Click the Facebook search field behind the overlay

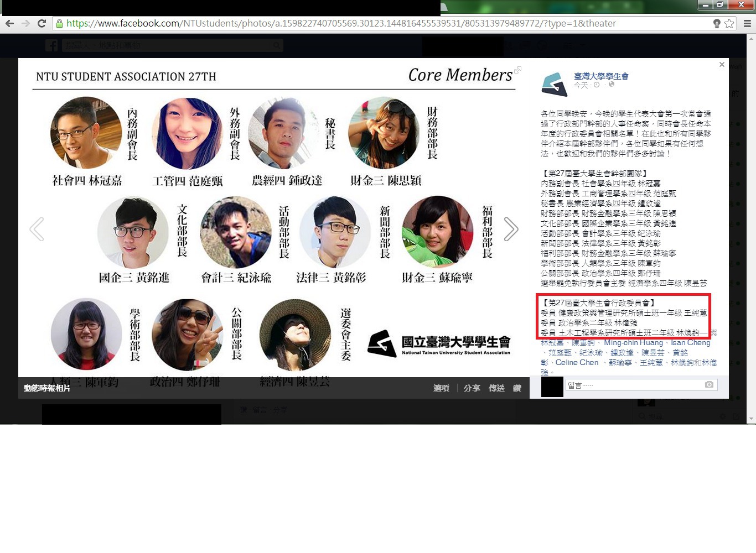(x=172, y=45)
